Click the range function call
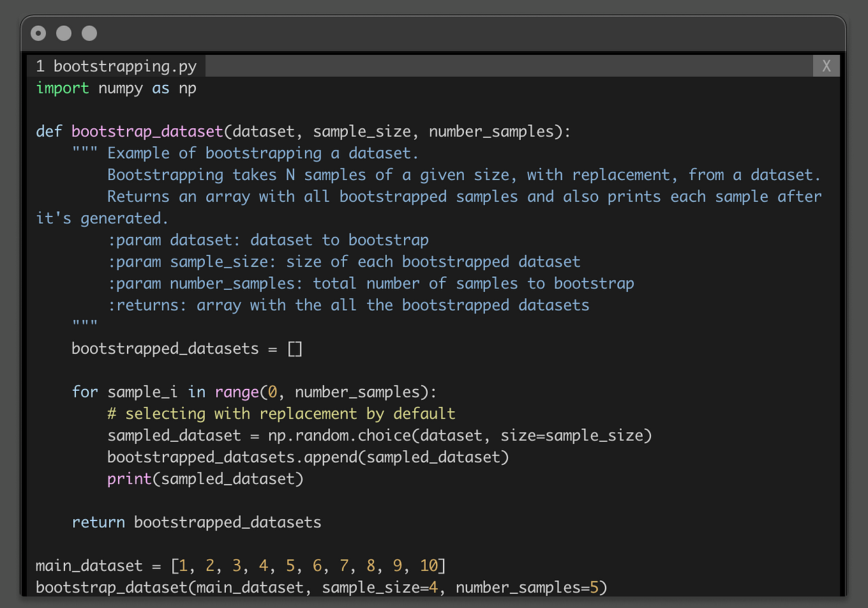The height and width of the screenshot is (608, 868). coord(237,392)
